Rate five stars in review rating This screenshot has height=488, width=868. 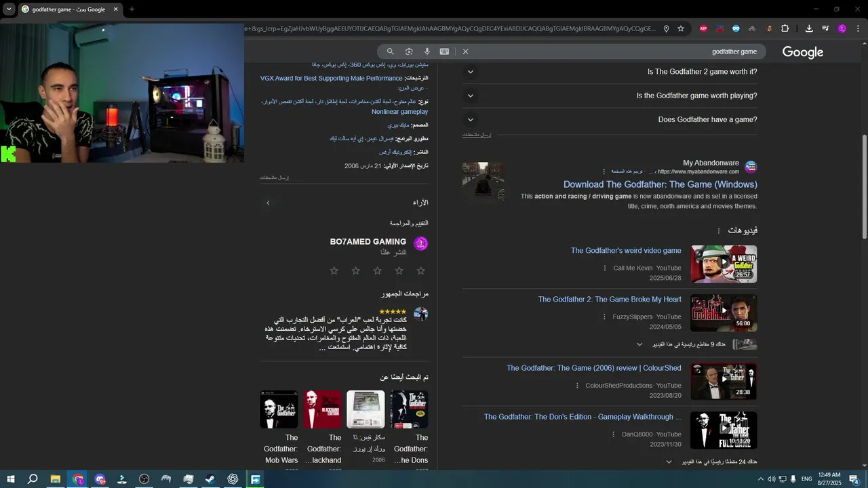click(334, 271)
